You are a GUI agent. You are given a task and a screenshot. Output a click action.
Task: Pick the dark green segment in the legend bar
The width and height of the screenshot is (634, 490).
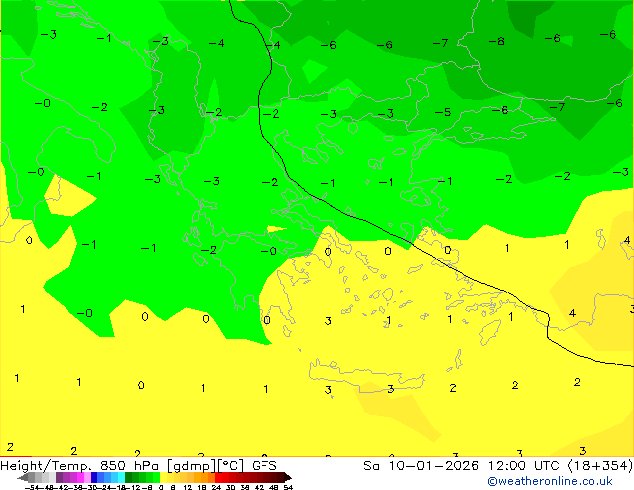[x=129, y=477]
